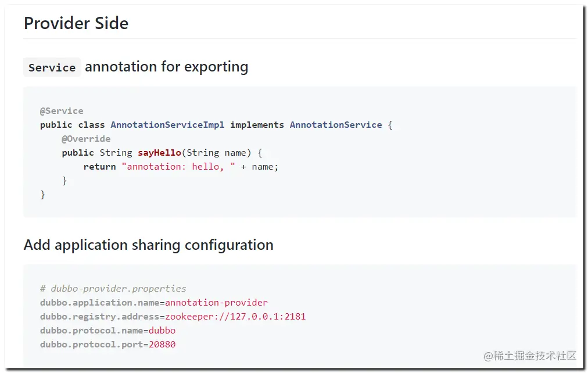Screen dimensions: 588x373
Task: Select the "annotation: hello, " string literal
Action: pos(178,167)
